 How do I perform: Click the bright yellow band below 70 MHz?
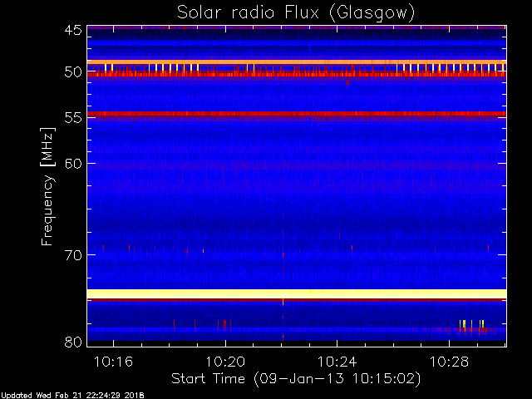coord(297,293)
